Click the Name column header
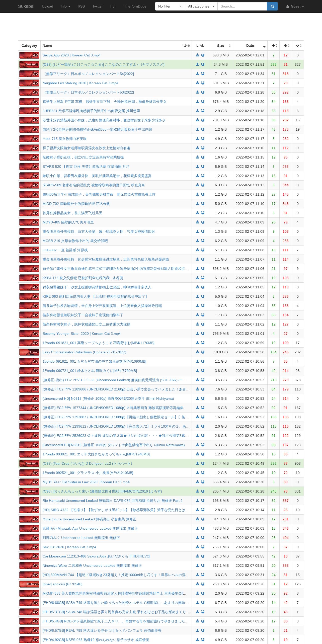 (x=116, y=46)
